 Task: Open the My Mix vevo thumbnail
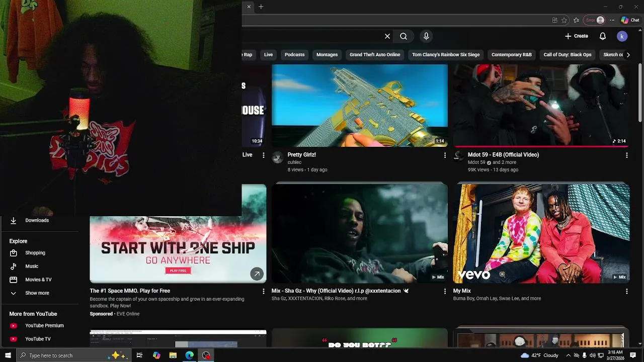coord(541,233)
